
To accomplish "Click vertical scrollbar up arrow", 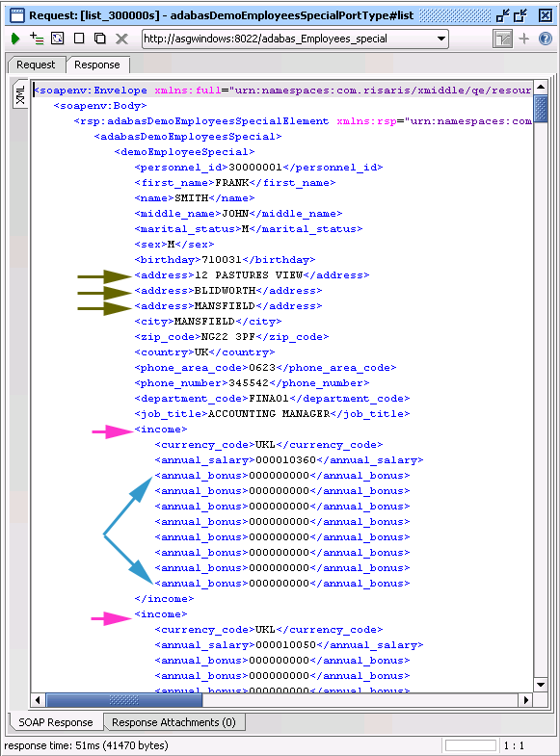I will [x=541, y=88].
